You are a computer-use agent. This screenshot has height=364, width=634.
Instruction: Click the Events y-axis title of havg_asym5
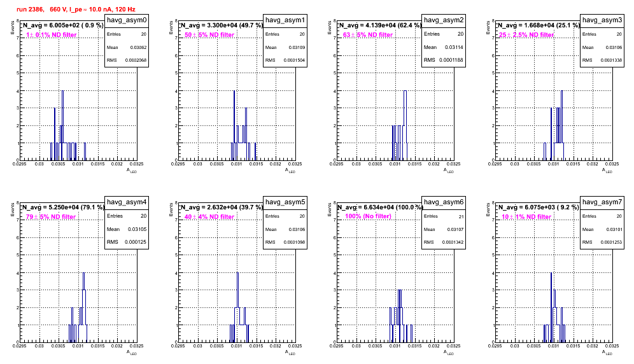pyautogui.click(x=171, y=210)
